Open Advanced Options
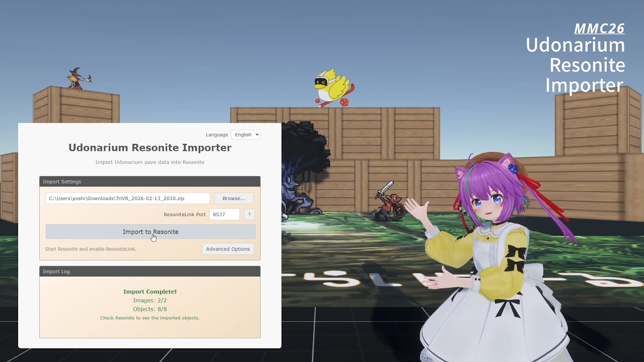644x362 pixels. click(228, 249)
